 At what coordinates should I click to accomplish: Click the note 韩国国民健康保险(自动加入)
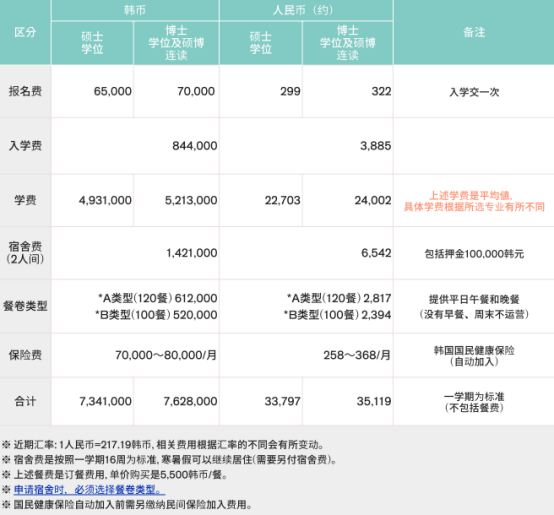(474, 356)
